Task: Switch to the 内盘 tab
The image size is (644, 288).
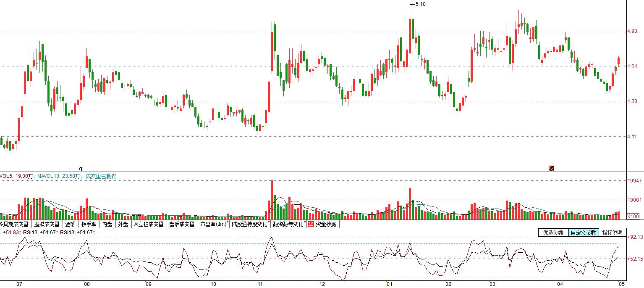Action: point(107,225)
